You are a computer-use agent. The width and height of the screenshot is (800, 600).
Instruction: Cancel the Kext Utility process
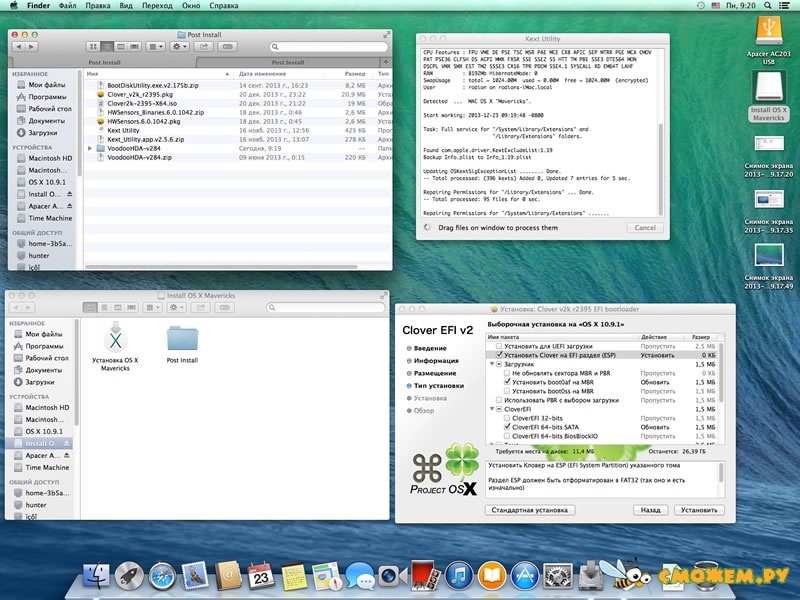point(645,228)
